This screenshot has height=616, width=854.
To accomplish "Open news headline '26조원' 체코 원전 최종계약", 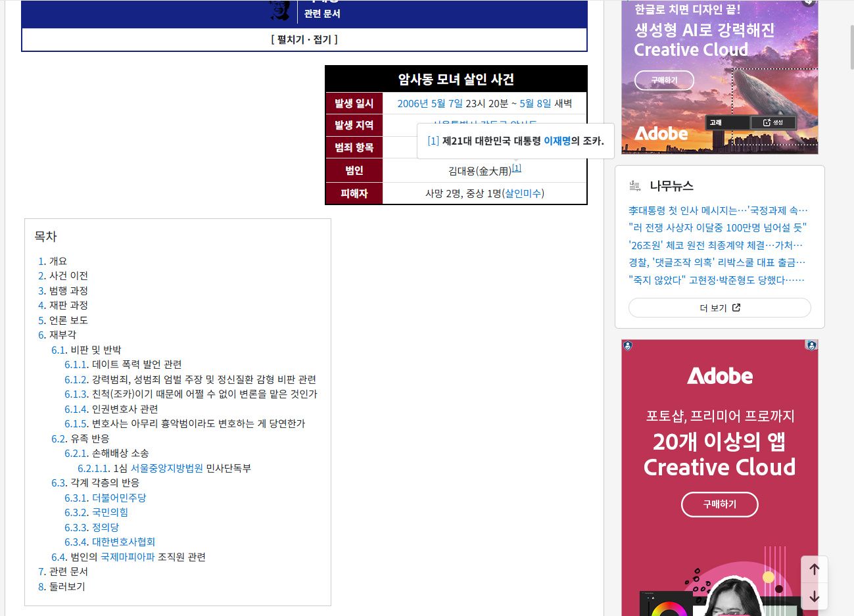I will click(716, 245).
